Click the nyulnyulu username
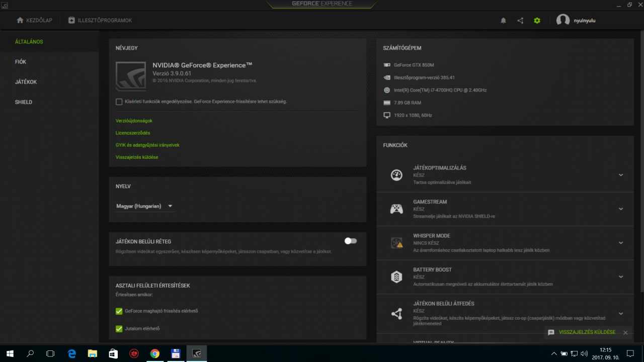The height and width of the screenshot is (362, 644). tap(585, 21)
